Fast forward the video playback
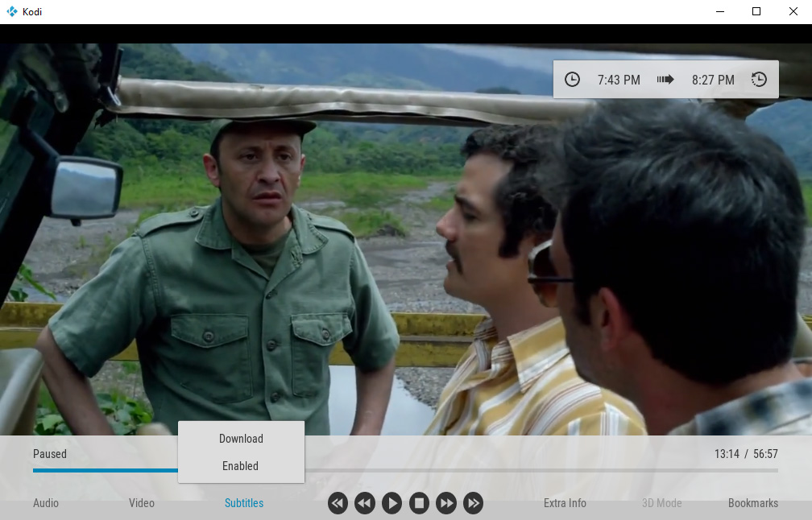Screen dimensions: 812x520 (446, 503)
